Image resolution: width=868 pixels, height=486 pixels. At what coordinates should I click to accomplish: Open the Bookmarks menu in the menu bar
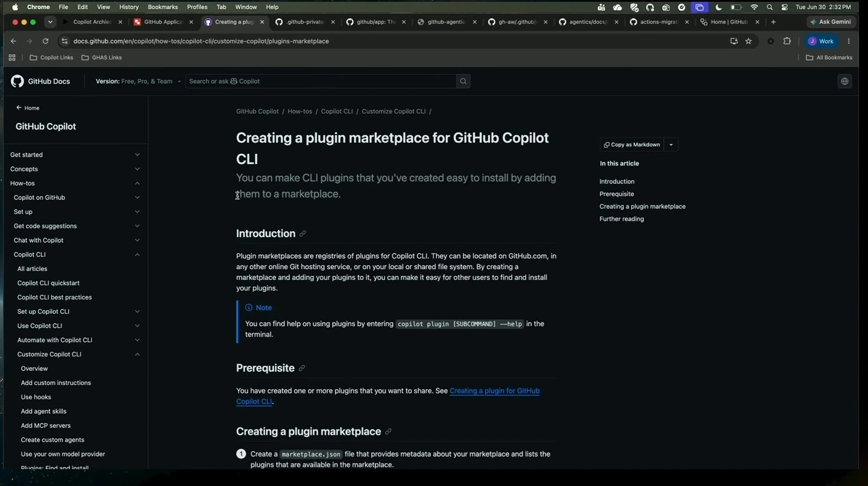click(x=163, y=7)
